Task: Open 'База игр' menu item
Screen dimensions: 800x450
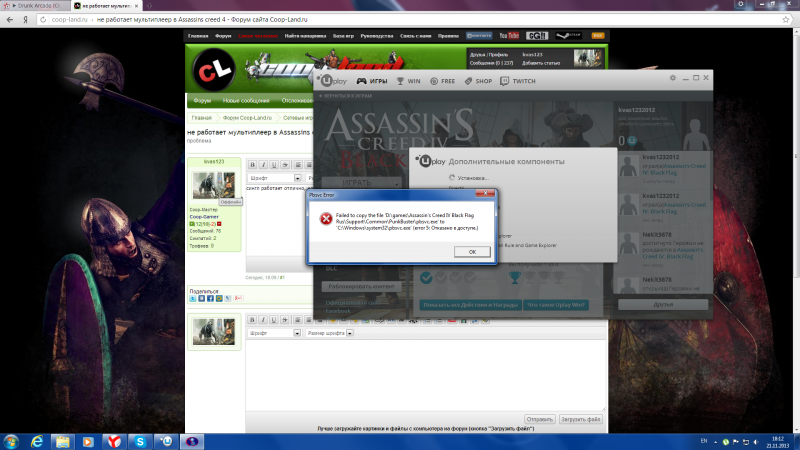Action: pos(343,36)
